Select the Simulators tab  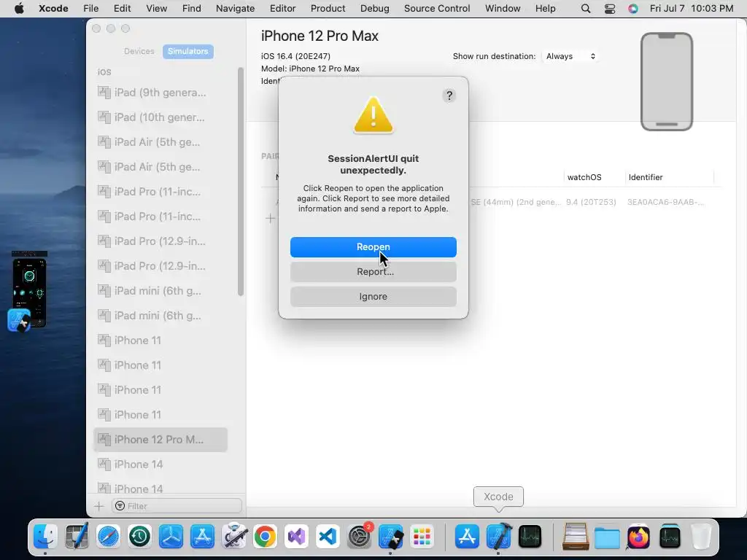pyautogui.click(x=187, y=52)
